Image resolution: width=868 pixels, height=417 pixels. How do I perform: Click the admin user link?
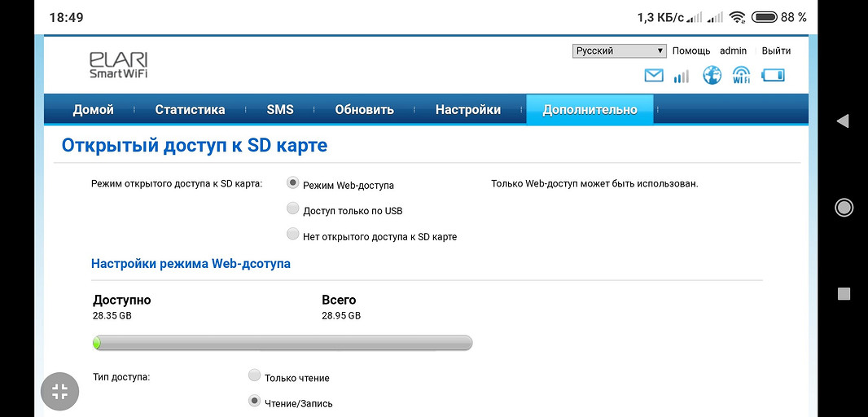(733, 51)
